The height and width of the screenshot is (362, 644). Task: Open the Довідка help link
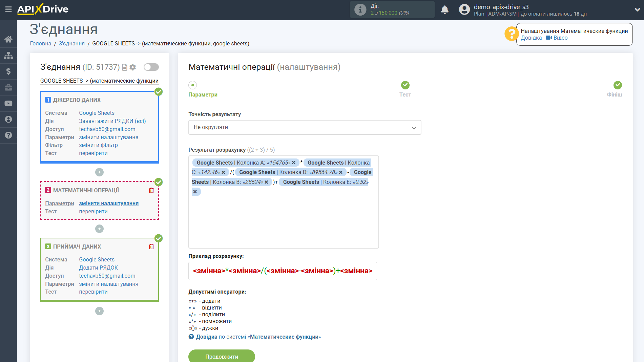pyautogui.click(x=531, y=38)
